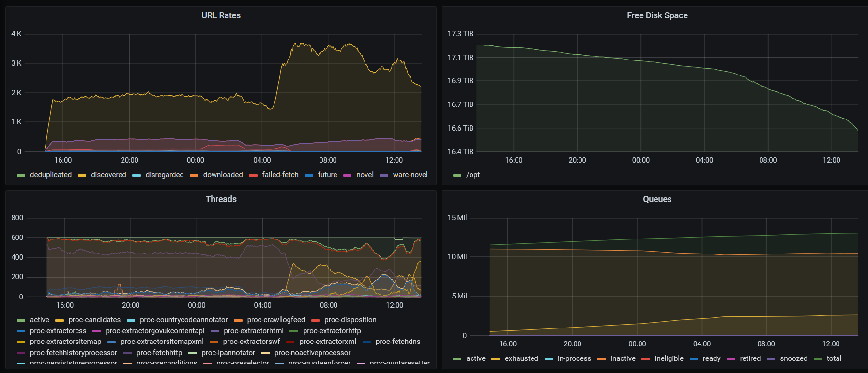Click the inactive legend label in Queues
The height and width of the screenshot is (373, 868).
pyautogui.click(x=623, y=358)
